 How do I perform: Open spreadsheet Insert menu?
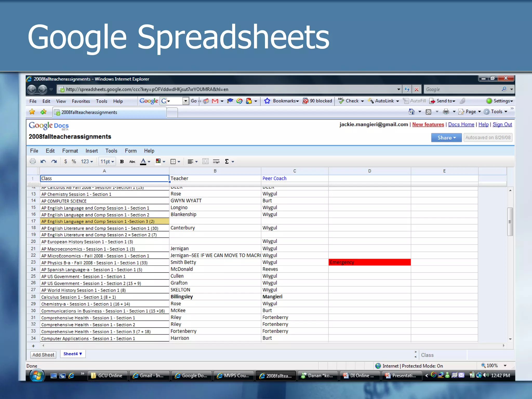click(91, 151)
